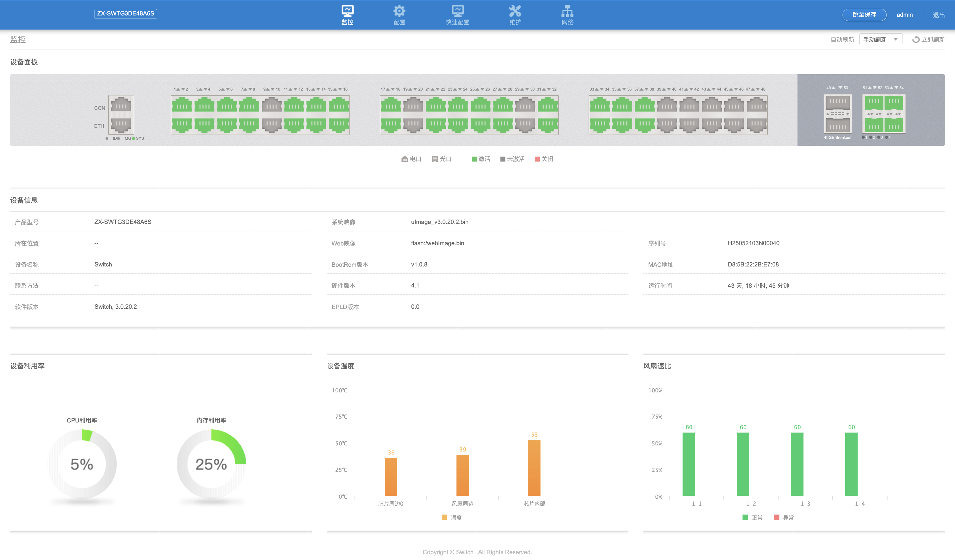Switch to the 网络 network tab

point(567,11)
